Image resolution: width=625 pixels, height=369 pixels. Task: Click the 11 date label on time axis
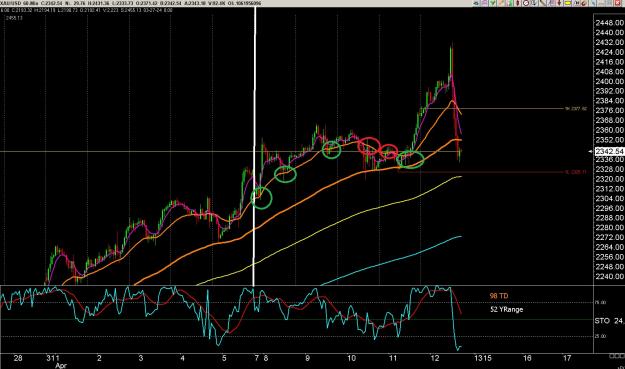[393, 358]
